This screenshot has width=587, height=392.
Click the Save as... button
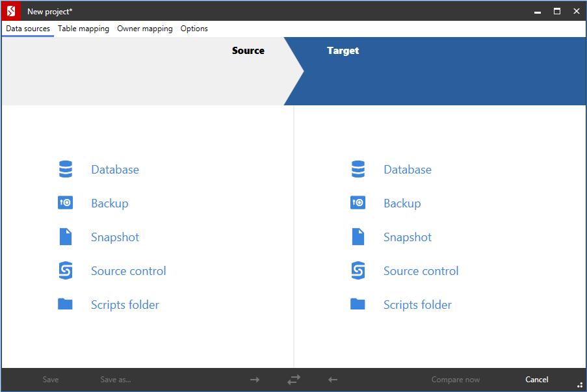116,380
